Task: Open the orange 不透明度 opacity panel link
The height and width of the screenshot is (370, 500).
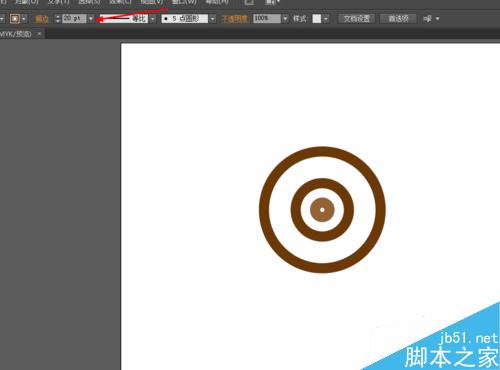Action: point(235,19)
